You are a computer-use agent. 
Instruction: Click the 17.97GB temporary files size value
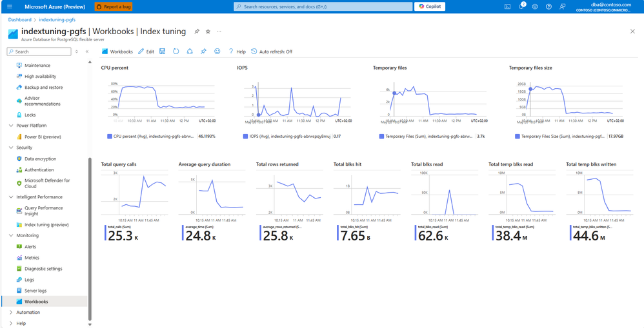pos(616,136)
